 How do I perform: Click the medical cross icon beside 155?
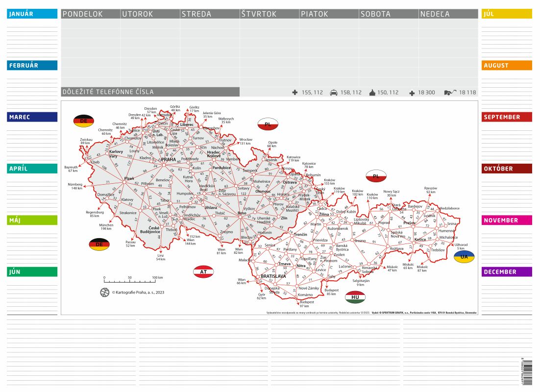(295, 92)
